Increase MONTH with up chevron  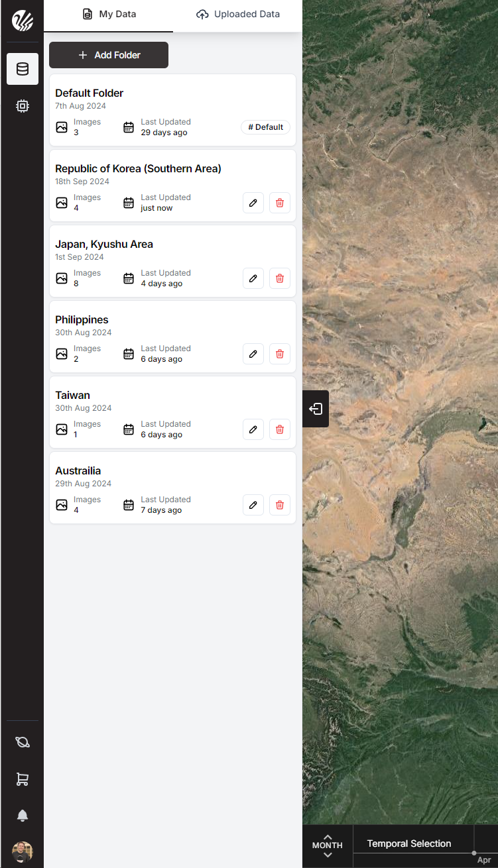[328, 838]
